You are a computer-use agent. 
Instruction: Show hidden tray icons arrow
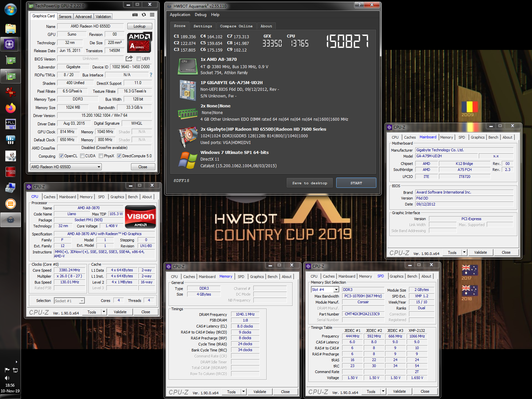coord(16,362)
